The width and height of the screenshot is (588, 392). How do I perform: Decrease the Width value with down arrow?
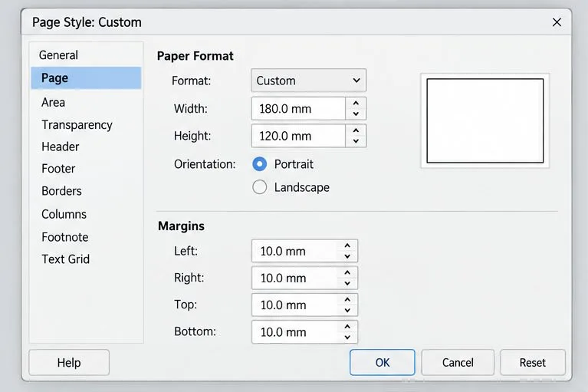click(356, 114)
